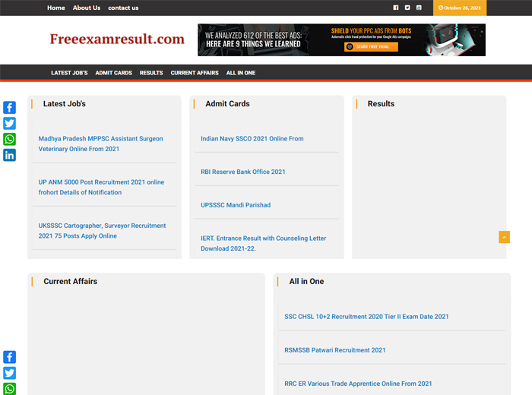Open About Us page
532x395 pixels.
87,8
